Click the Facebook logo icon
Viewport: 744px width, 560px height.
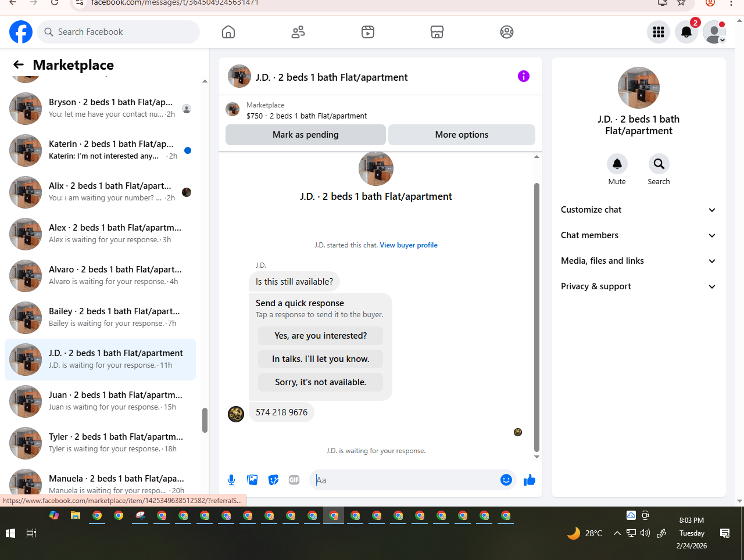pos(21,32)
